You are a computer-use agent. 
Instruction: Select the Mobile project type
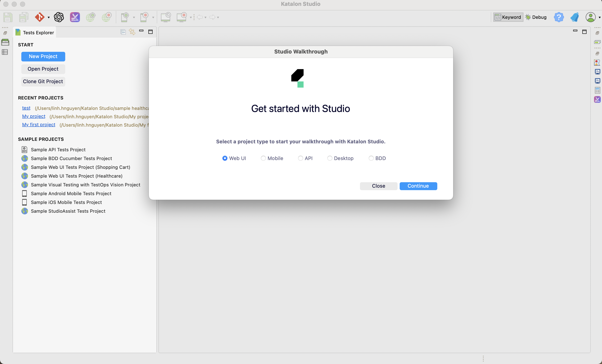263,158
